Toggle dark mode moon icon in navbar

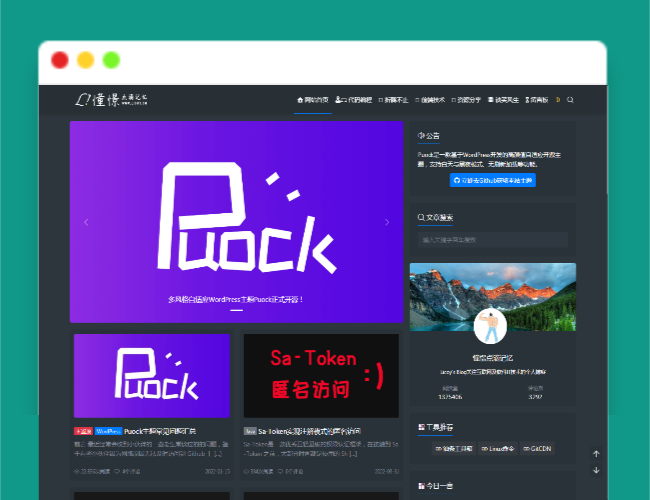[x=558, y=100]
